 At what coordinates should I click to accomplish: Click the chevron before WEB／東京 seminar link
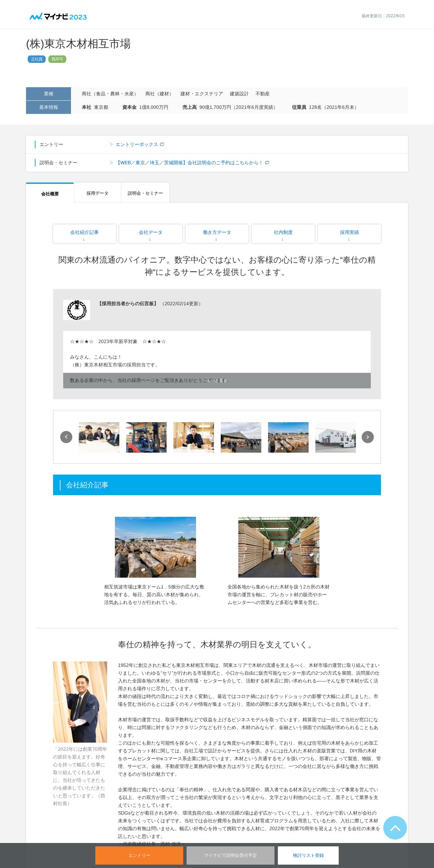coord(111,163)
